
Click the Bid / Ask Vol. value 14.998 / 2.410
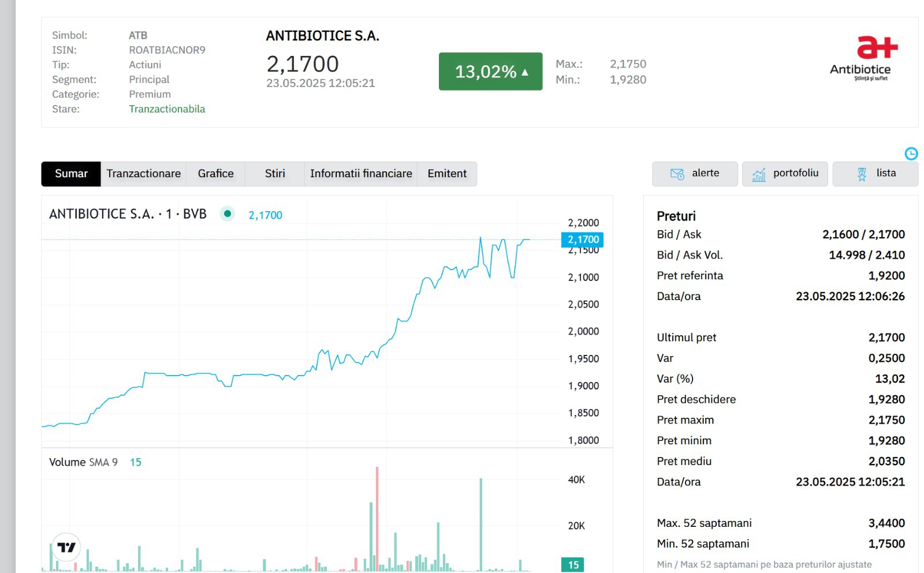[x=867, y=255]
